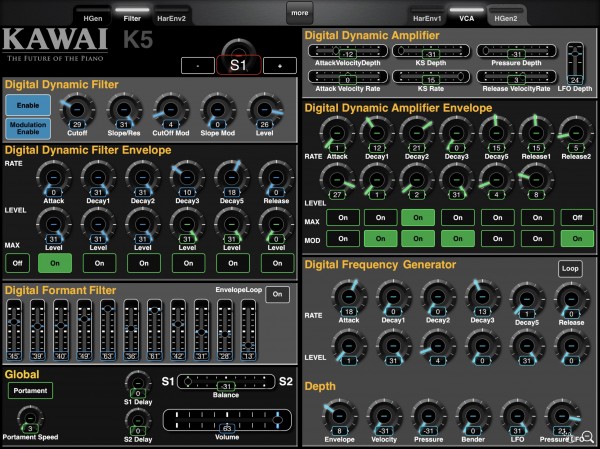Click the Slope Mod knob
600x449 pixels.
pyautogui.click(x=217, y=110)
